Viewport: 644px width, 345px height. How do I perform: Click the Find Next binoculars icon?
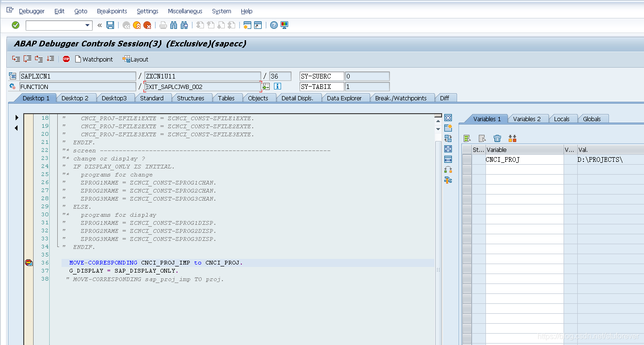pyautogui.click(x=184, y=25)
